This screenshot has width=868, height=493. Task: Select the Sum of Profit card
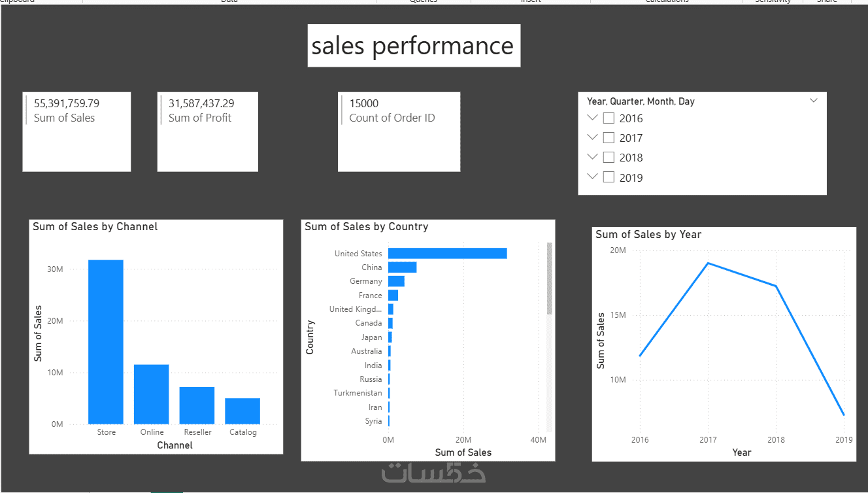coord(207,131)
